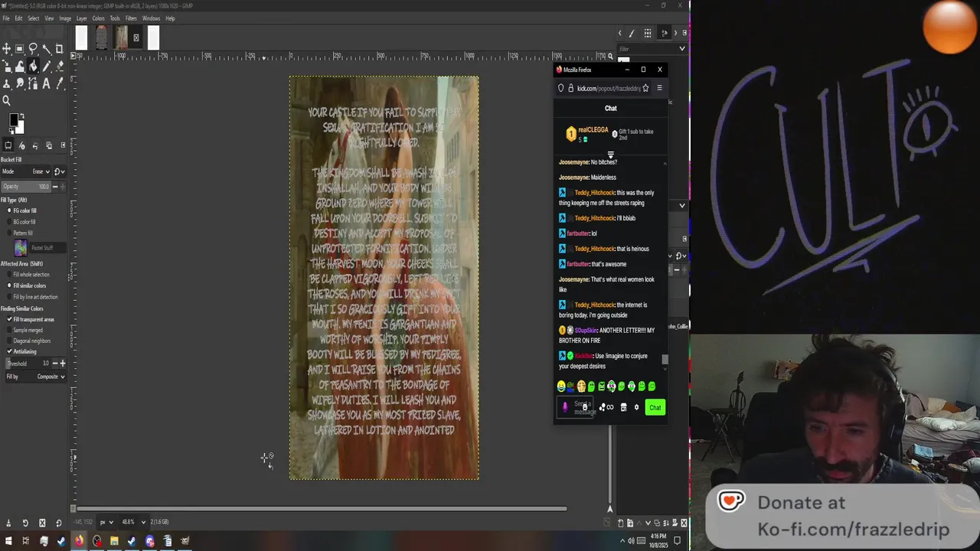Swap foreground and background colors
Viewport: 980px width, 551px height.
click(21, 116)
